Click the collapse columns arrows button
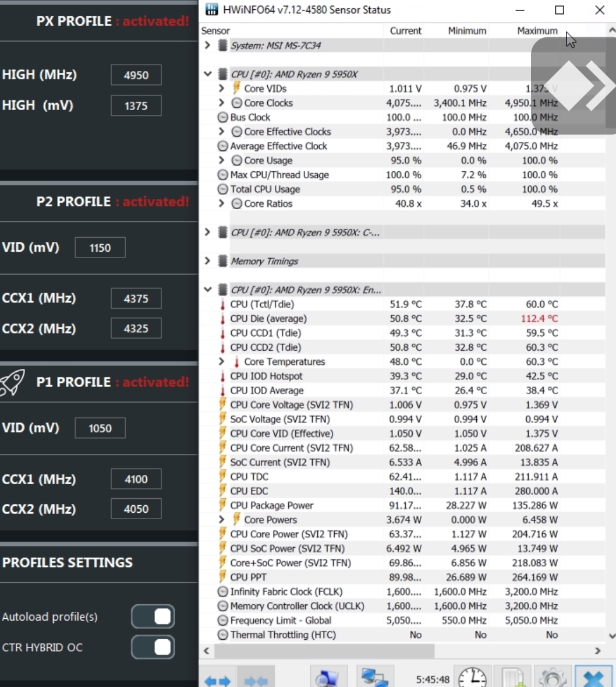 [256, 679]
